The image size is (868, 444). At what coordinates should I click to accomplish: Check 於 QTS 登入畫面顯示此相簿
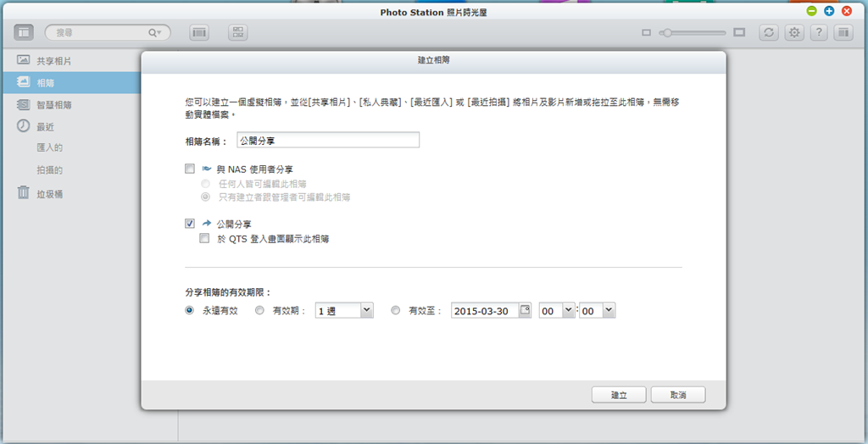205,239
